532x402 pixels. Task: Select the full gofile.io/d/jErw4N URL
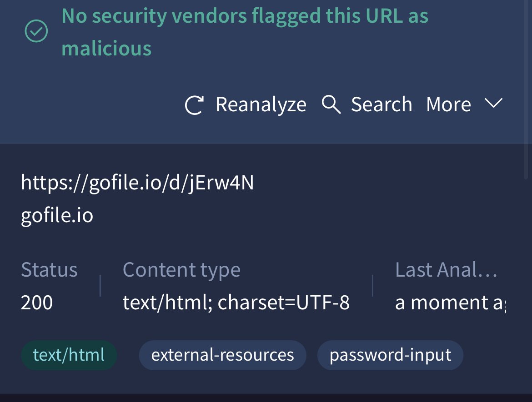pyautogui.click(x=137, y=183)
